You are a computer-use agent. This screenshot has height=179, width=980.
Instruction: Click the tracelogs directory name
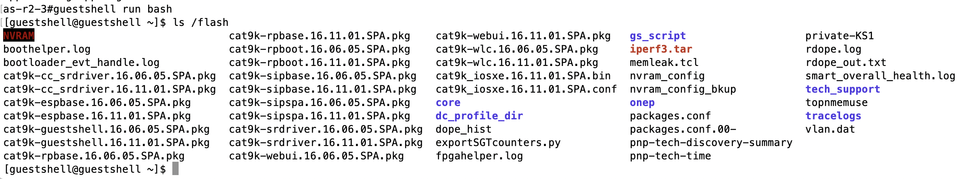point(833,116)
